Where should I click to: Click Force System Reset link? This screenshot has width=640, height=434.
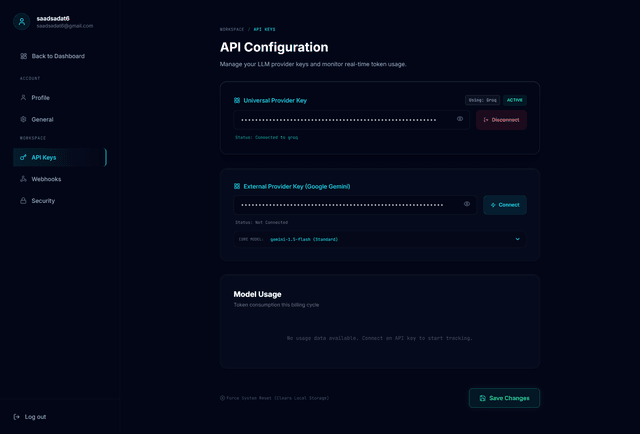click(276, 398)
